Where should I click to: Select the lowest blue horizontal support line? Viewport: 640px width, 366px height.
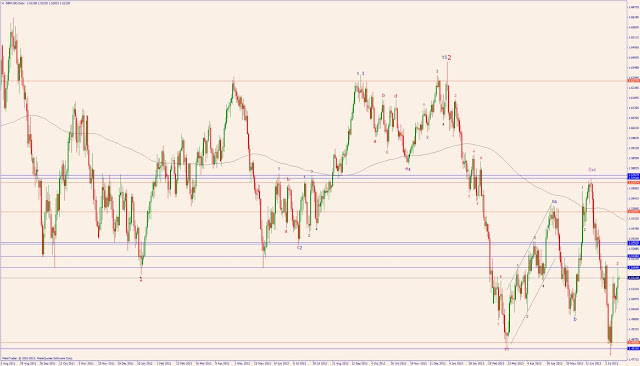[x=313, y=348]
